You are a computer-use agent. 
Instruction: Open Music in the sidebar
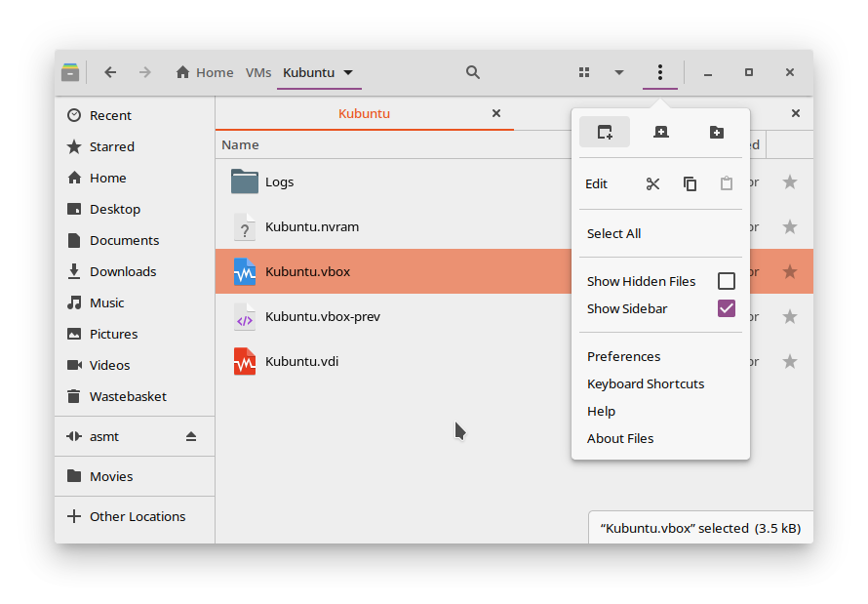tap(135, 302)
